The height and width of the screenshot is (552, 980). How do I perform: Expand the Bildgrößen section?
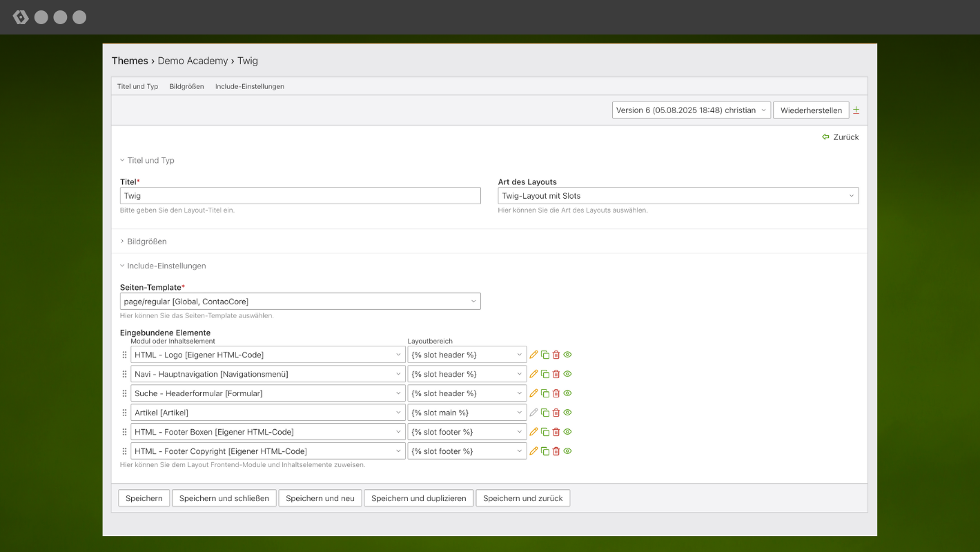(146, 241)
